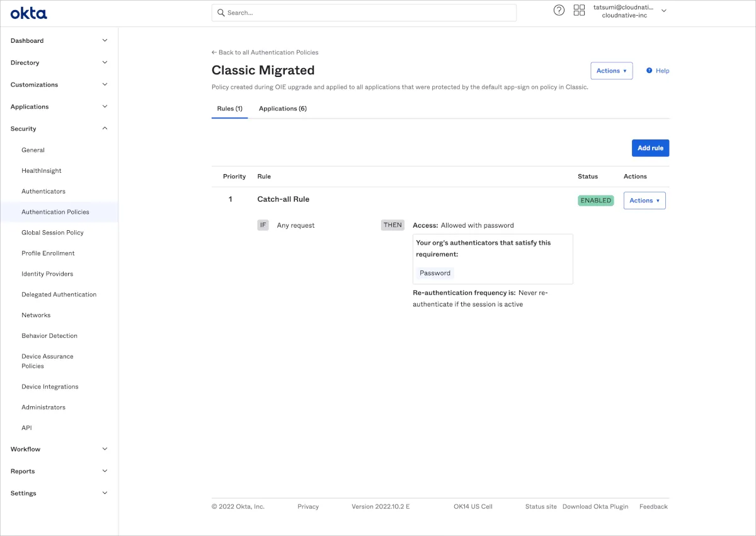
Task: Click in the Search field
Action: point(369,13)
